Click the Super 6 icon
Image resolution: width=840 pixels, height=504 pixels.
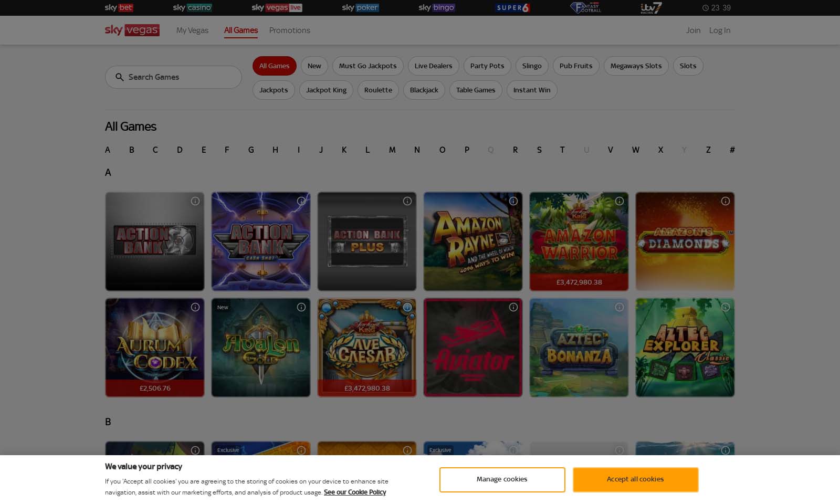[x=512, y=8]
